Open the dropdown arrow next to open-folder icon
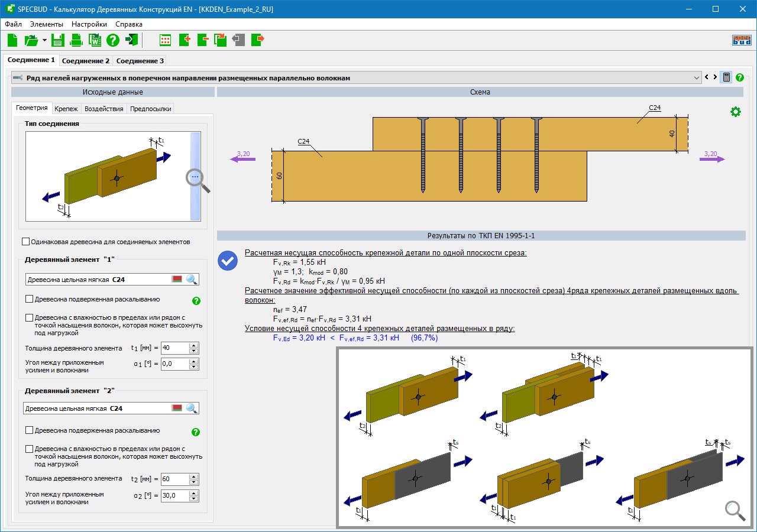757x532 pixels. pyautogui.click(x=44, y=40)
